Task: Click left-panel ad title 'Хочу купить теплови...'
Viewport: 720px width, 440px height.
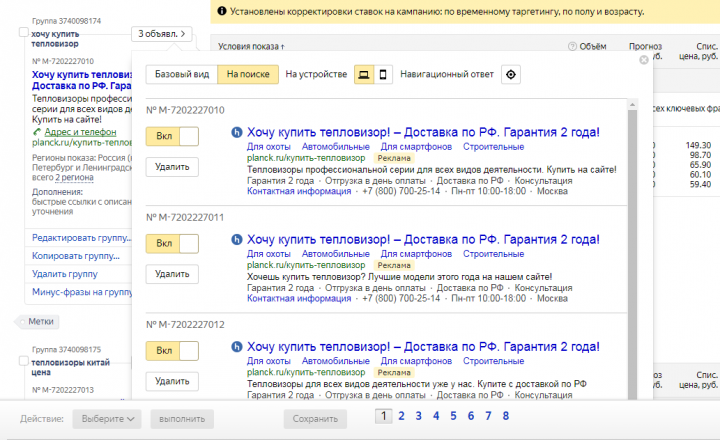Action: point(82,80)
